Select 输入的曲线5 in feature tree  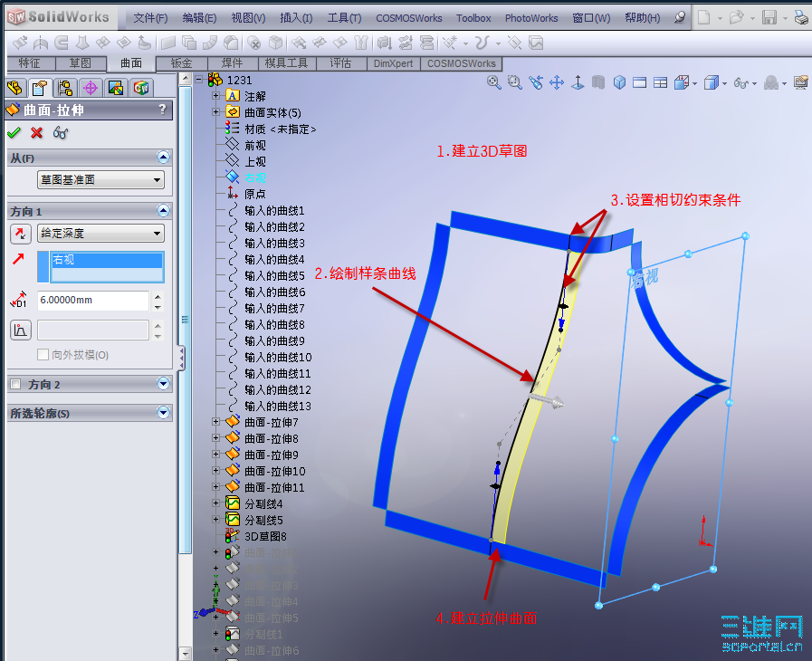(274, 275)
